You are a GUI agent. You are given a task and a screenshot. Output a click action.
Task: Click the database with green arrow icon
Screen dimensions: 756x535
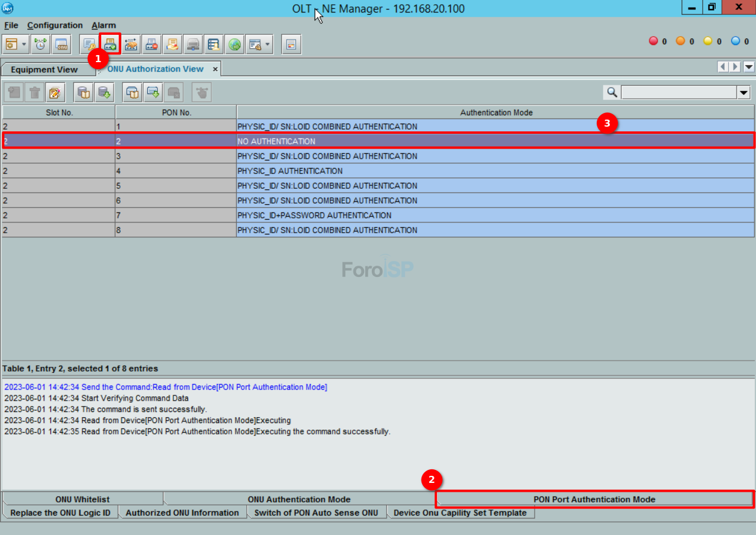point(104,92)
